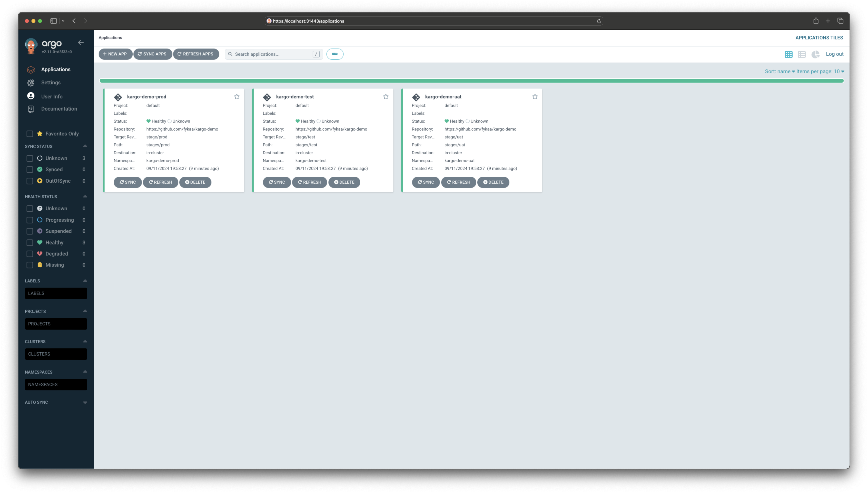Sync the kargo-demo-test application
The width and height of the screenshot is (868, 493).
(x=276, y=182)
